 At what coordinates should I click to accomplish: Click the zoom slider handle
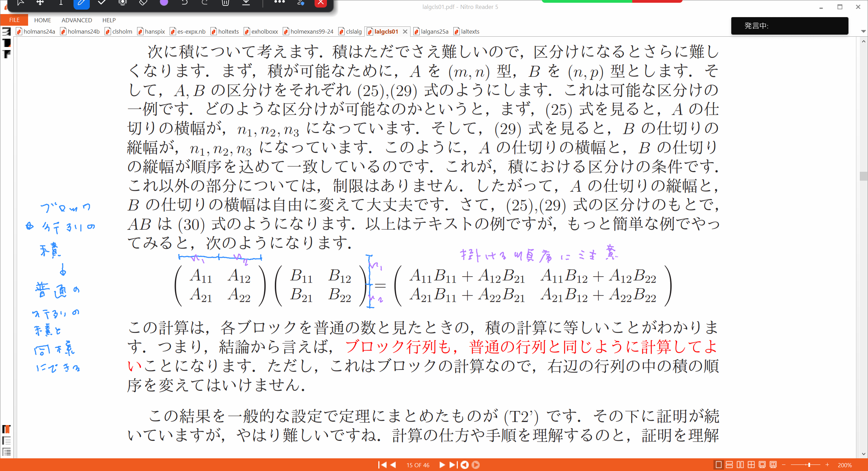point(809,465)
